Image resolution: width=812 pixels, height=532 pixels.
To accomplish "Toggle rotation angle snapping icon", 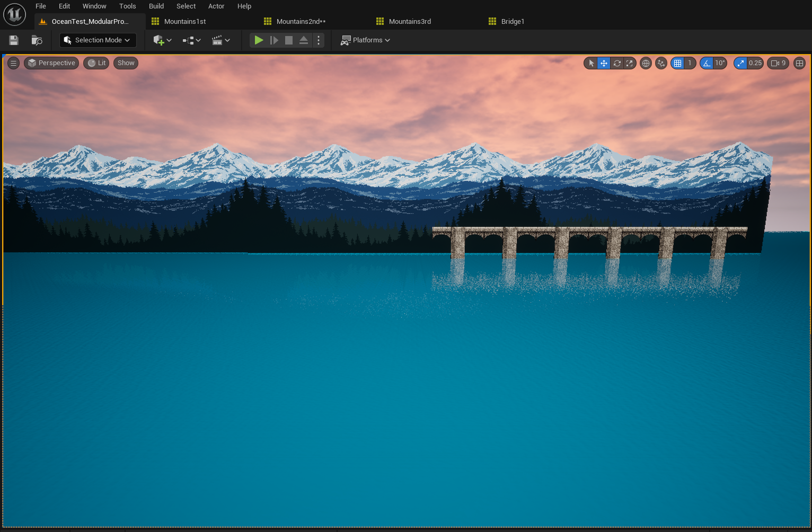I will click(707, 63).
